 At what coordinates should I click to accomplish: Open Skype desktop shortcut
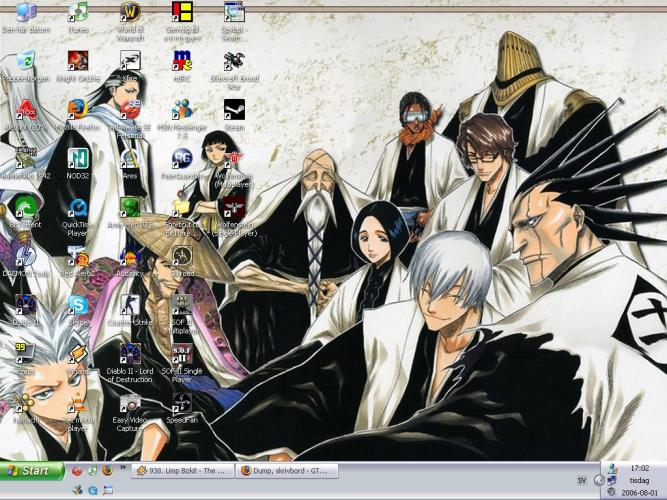pyautogui.click(x=78, y=310)
